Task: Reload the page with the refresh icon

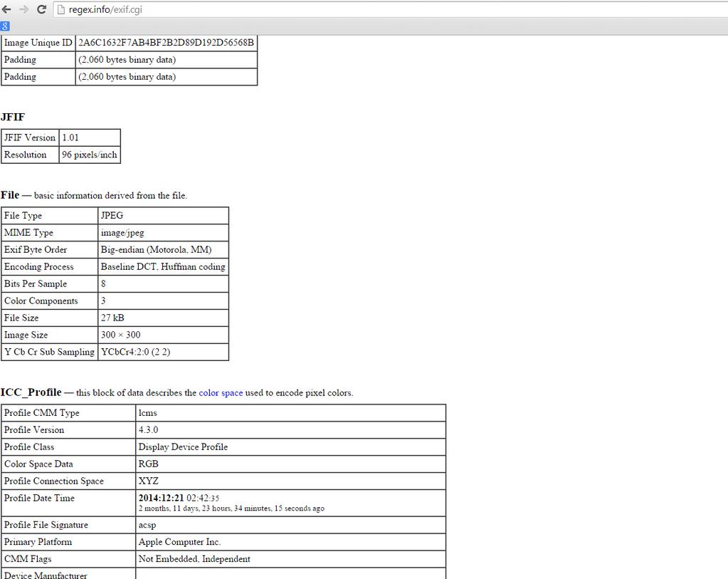Action: pyautogui.click(x=41, y=9)
